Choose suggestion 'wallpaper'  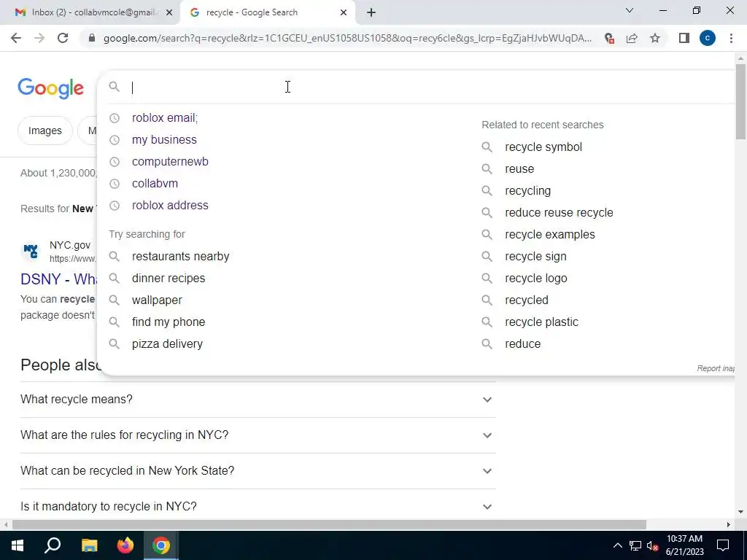click(x=157, y=300)
